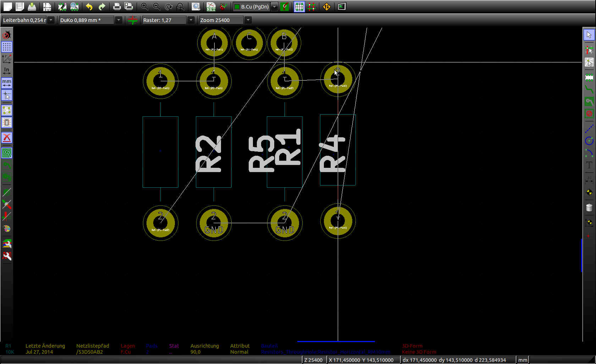Toggle the cursor shape
The height and width of the screenshot is (364, 596).
7,95
